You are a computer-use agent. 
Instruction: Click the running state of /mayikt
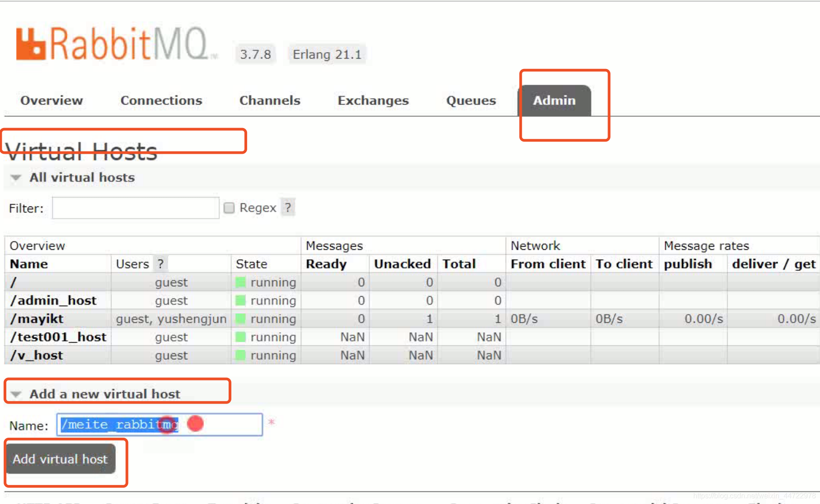click(266, 319)
